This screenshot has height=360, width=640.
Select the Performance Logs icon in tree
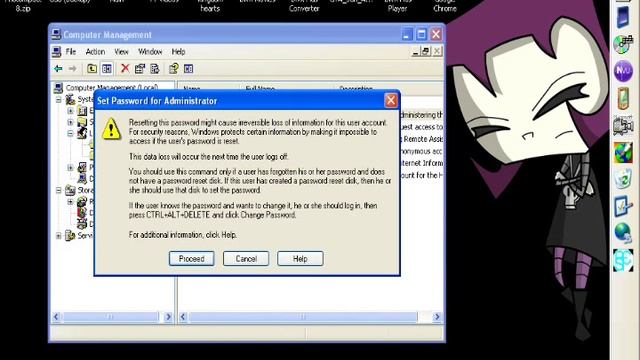pyautogui.click(x=82, y=167)
